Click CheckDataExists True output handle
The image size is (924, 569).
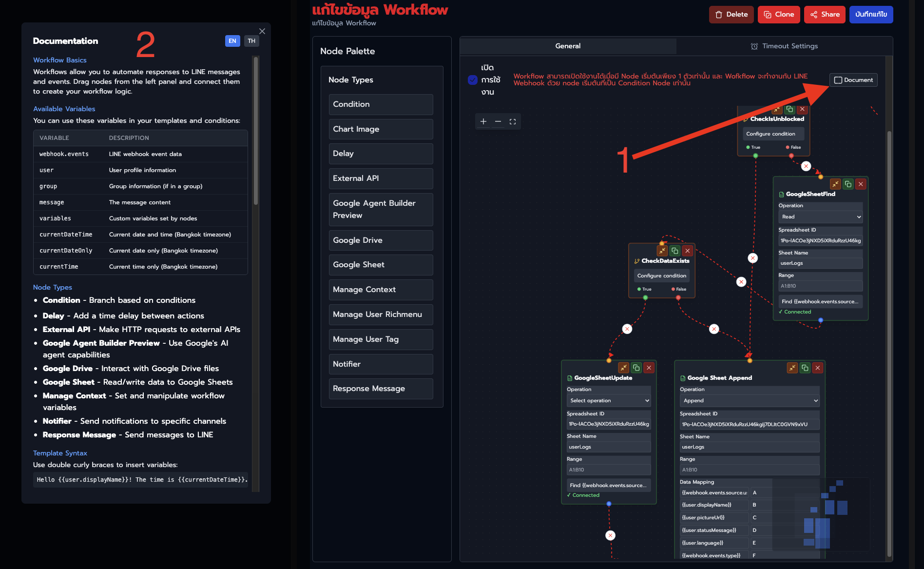[x=645, y=297]
